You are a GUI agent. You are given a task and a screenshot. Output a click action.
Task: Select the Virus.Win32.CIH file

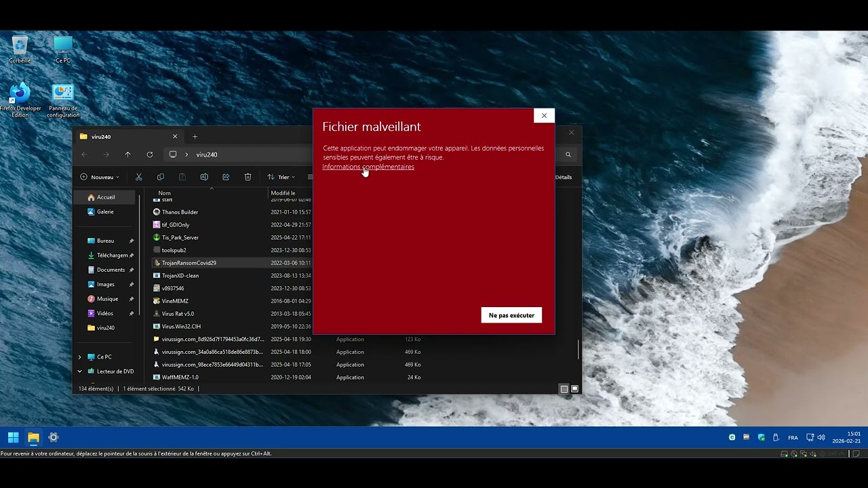tap(181, 327)
